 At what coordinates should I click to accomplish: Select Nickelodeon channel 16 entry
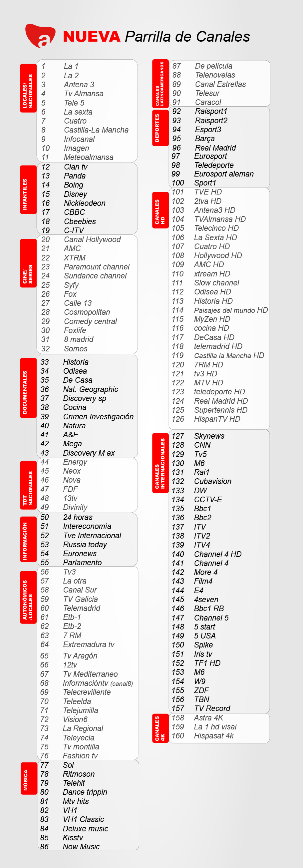coord(85,203)
